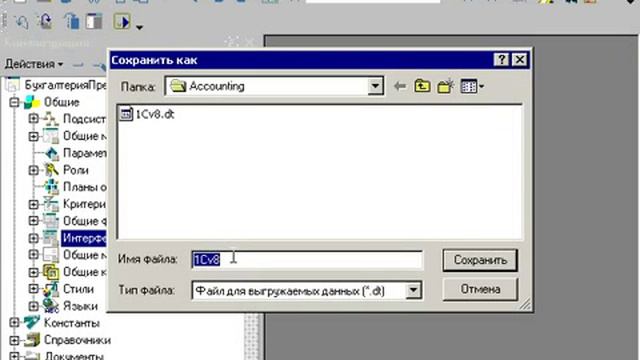Click the blue stacked documents toolbar icon
This screenshot has height=360, width=640.
[72, 21]
